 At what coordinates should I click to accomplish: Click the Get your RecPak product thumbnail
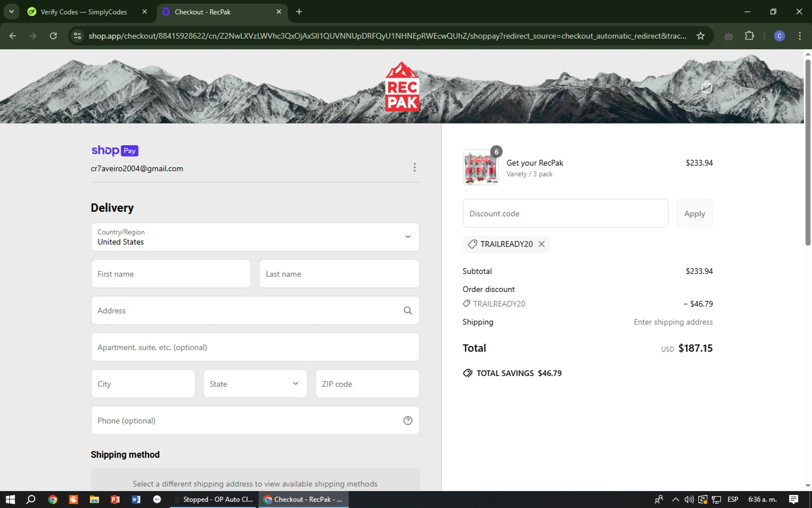480,167
